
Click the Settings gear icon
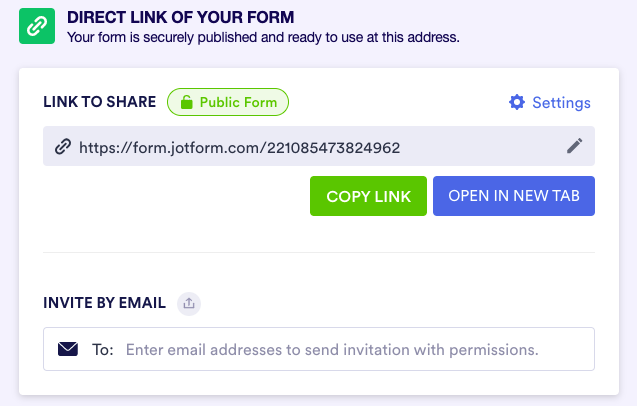point(517,102)
